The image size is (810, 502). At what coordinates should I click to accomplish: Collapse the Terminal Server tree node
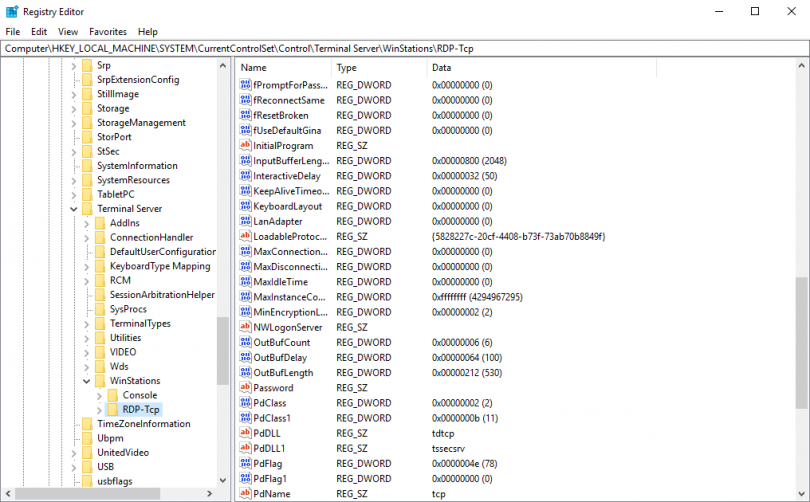click(74, 209)
